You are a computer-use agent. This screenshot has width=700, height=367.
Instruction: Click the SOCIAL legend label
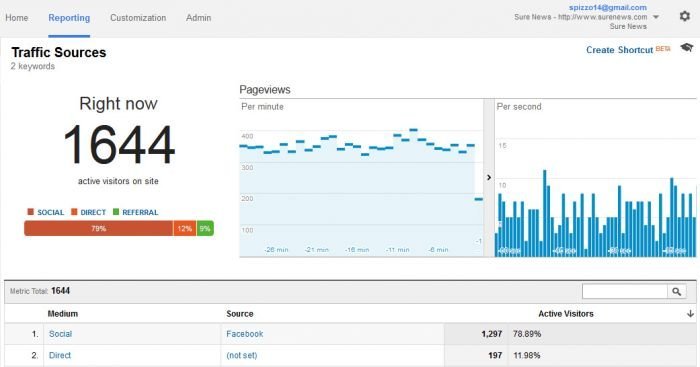tap(50, 213)
